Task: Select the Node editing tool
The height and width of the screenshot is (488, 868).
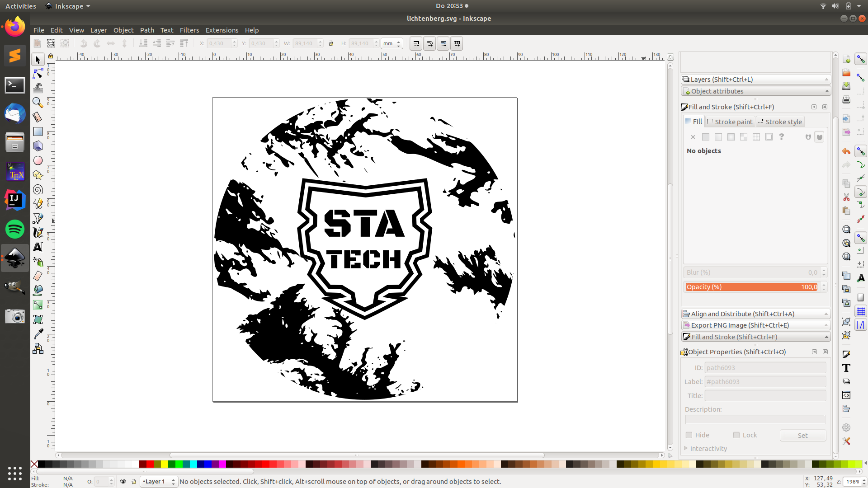Action: click(38, 73)
